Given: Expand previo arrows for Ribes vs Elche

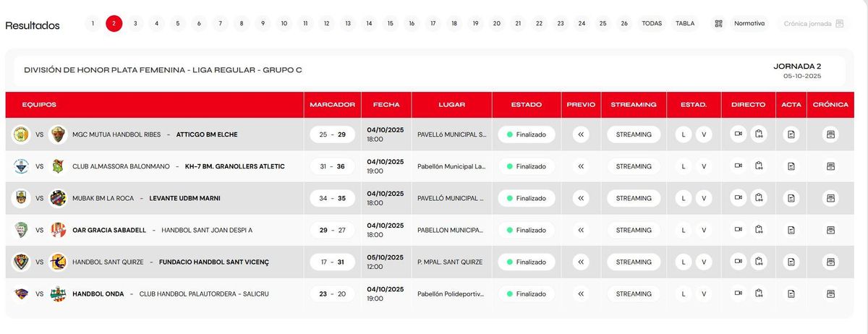Looking at the screenshot, I should click(581, 134).
